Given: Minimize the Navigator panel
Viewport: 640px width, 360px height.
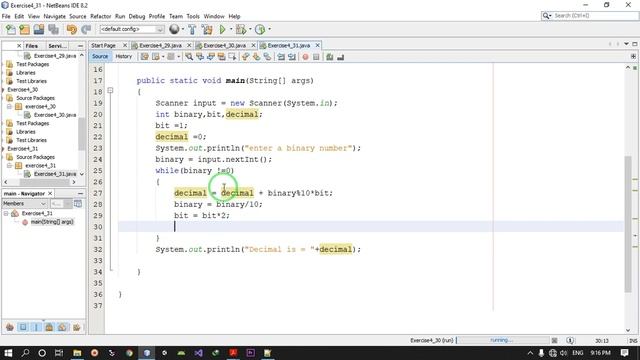Looking at the screenshot, I should click(x=80, y=193).
